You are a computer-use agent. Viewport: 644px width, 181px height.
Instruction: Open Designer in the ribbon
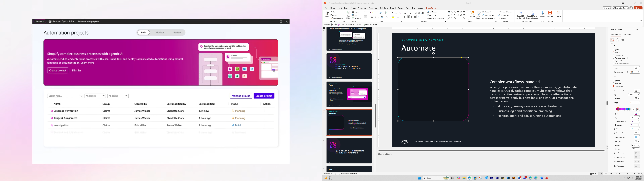click(x=558, y=14)
